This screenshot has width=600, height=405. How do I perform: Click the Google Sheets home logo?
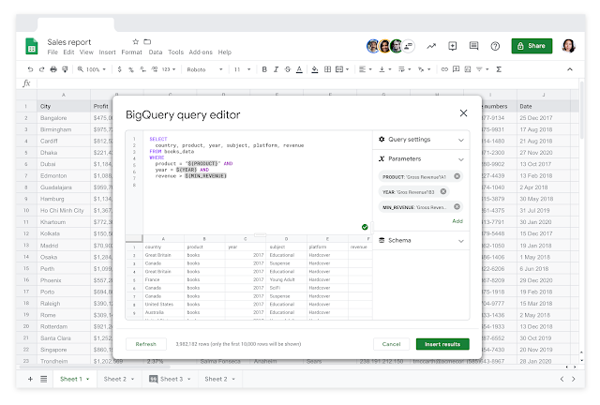[x=31, y=46]
